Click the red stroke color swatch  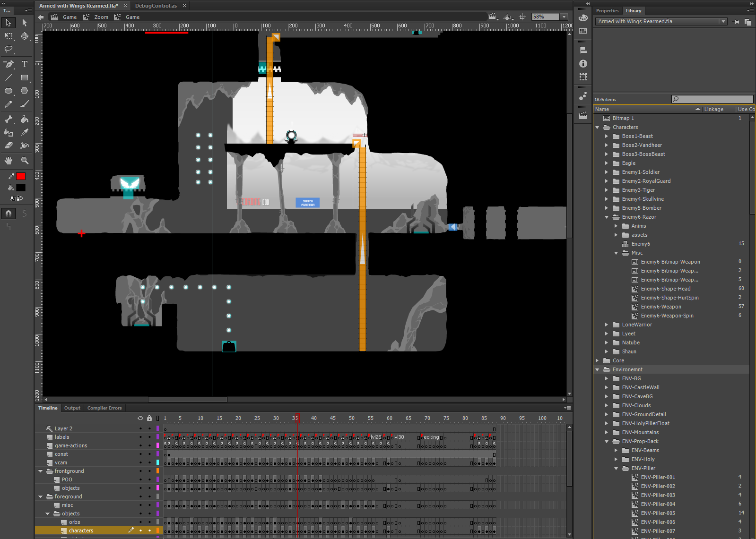click(x=21, y=176)
